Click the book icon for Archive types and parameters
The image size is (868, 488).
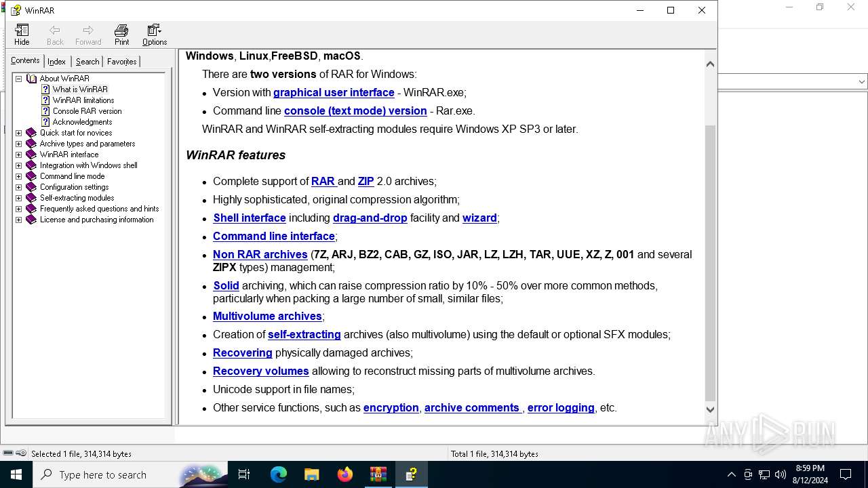31,144
